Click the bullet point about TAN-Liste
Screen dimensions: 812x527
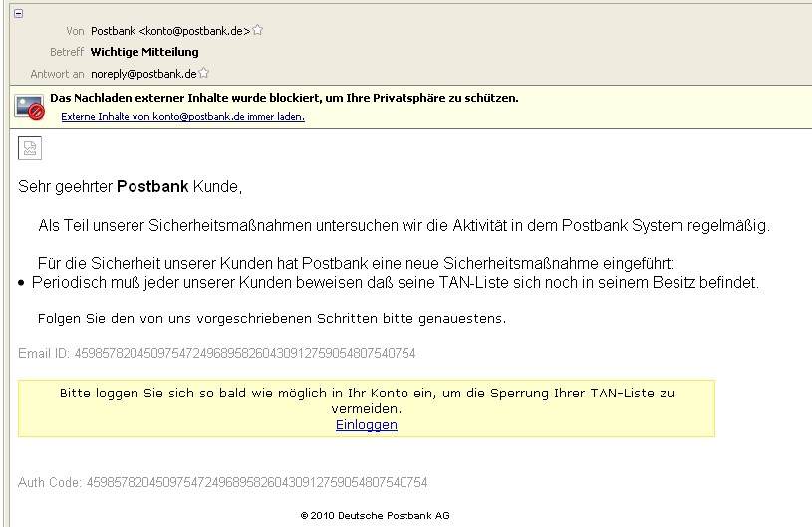click(x=395, y=283)
